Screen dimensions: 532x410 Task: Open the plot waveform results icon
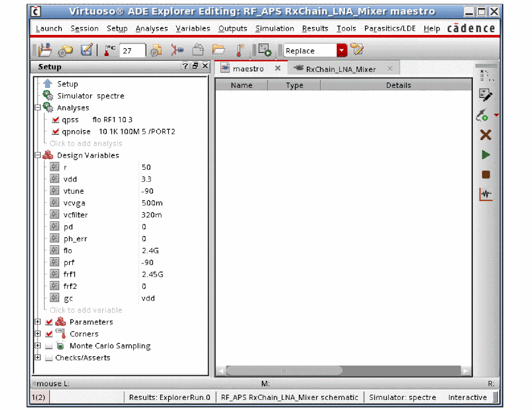pyautogui.click(x=485, y=195)
